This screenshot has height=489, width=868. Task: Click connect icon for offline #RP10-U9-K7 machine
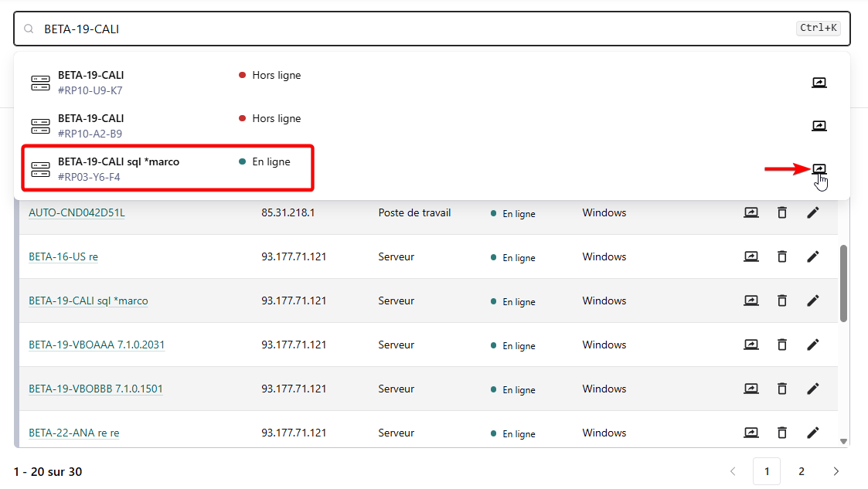[x=819, y=82]
